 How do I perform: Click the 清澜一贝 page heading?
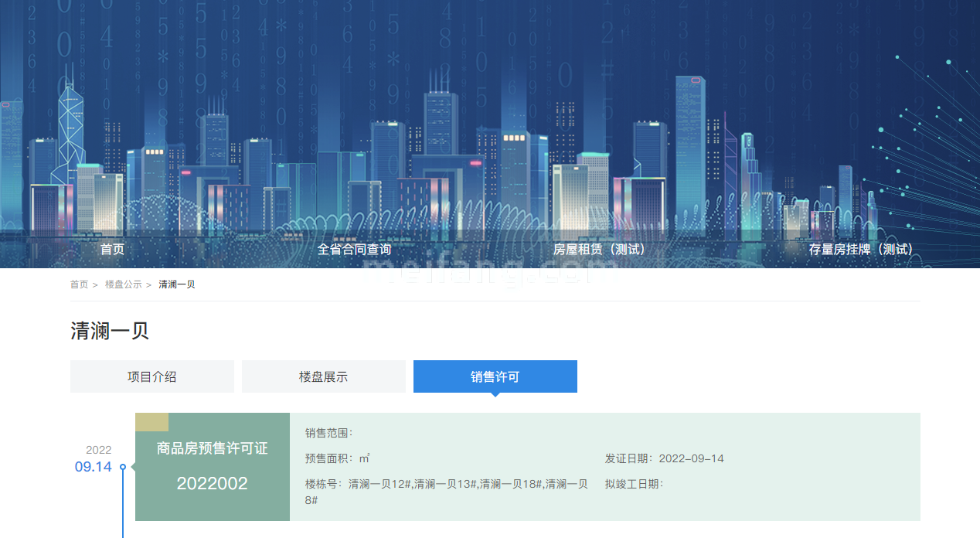point(110,331)
